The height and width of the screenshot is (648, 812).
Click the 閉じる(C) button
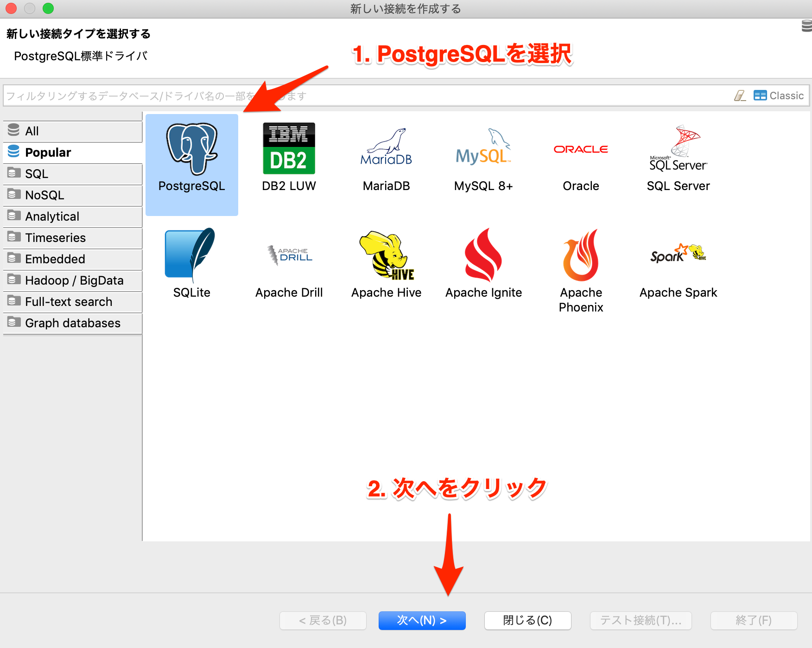527,620
